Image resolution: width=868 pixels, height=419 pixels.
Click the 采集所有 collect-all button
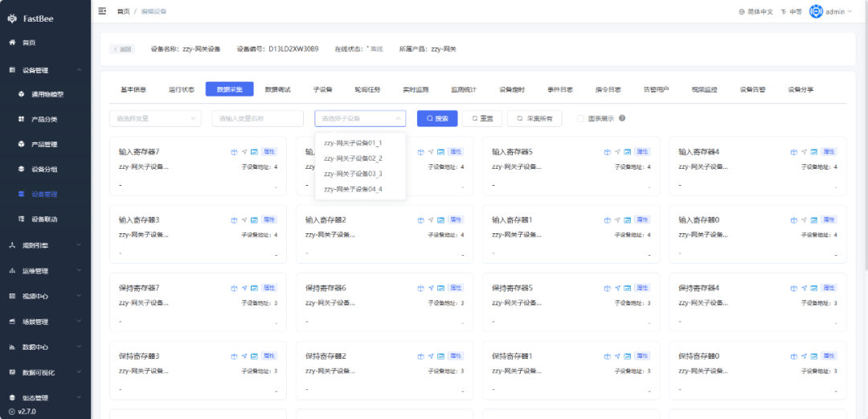click(534, 118)
